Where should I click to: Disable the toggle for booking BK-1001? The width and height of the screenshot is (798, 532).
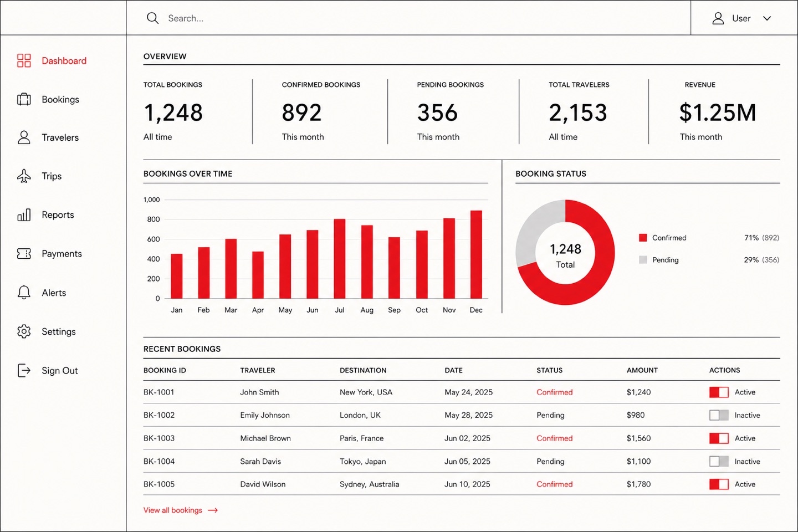click(x=719, y=392)
